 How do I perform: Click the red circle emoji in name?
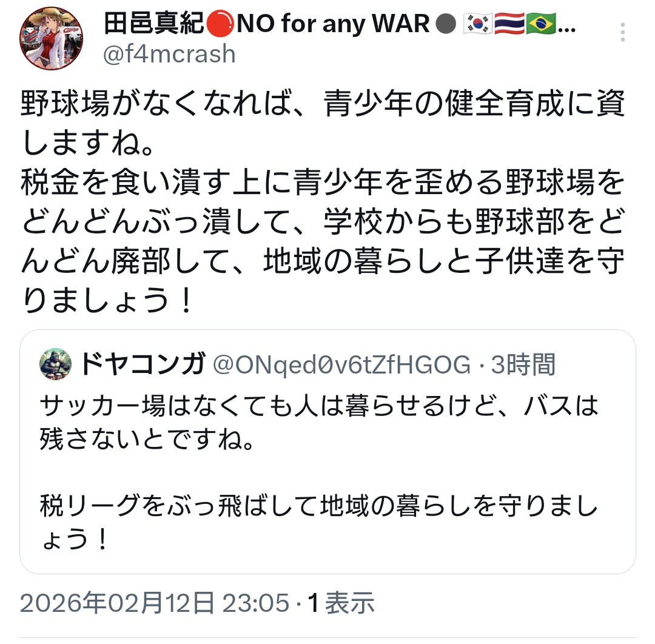point(220,24)
